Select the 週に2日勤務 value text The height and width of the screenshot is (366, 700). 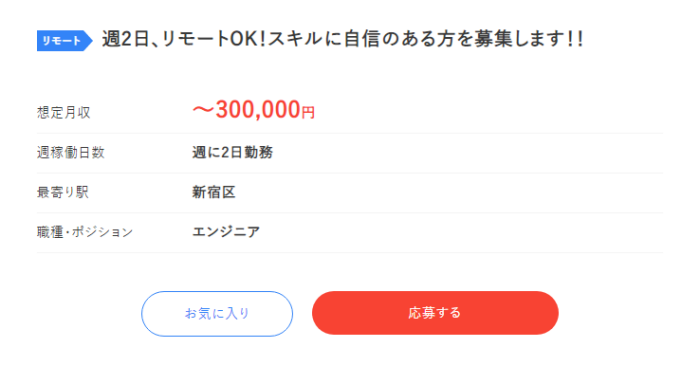[x=233, y=153]
